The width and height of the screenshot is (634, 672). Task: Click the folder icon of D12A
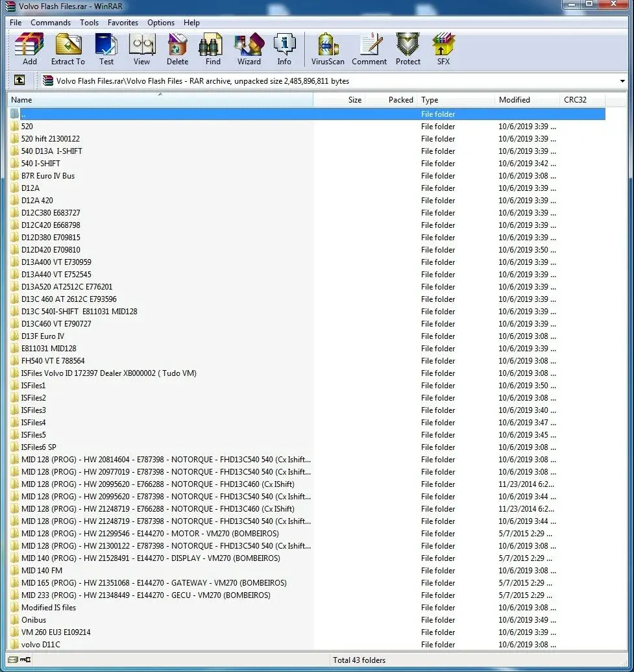[x=15, y=188]
